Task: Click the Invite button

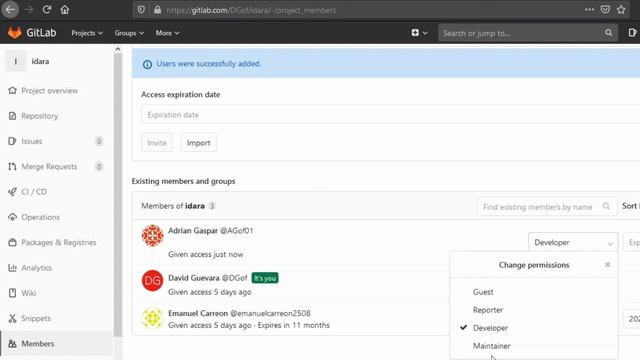Action: tap(157, 142)
